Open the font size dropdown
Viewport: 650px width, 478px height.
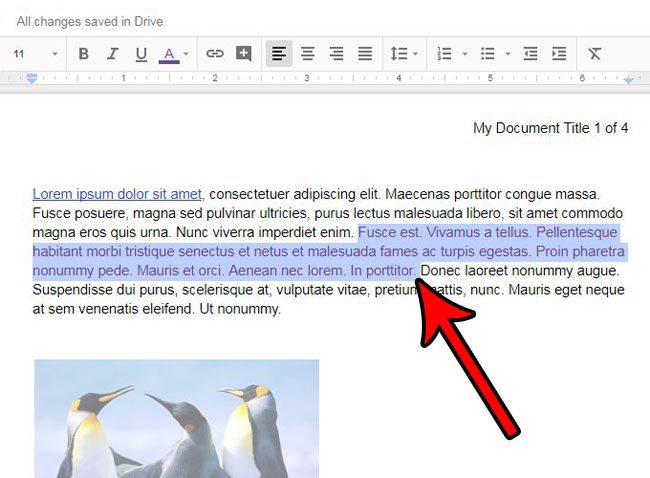coord(35,54)
